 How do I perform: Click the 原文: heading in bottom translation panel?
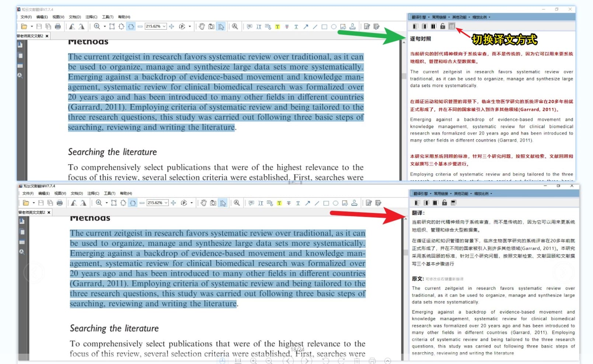tap(418, 279)
